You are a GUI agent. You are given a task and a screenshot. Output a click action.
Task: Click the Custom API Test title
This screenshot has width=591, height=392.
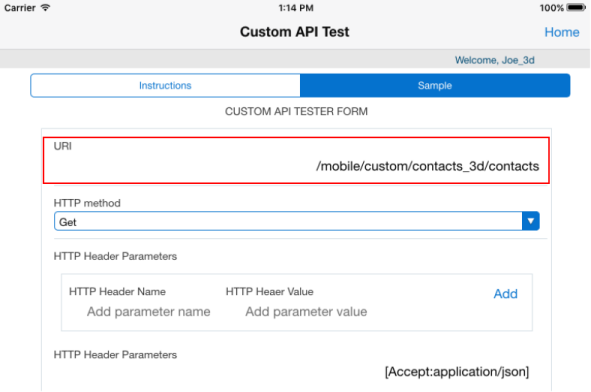tap(295, 32)
